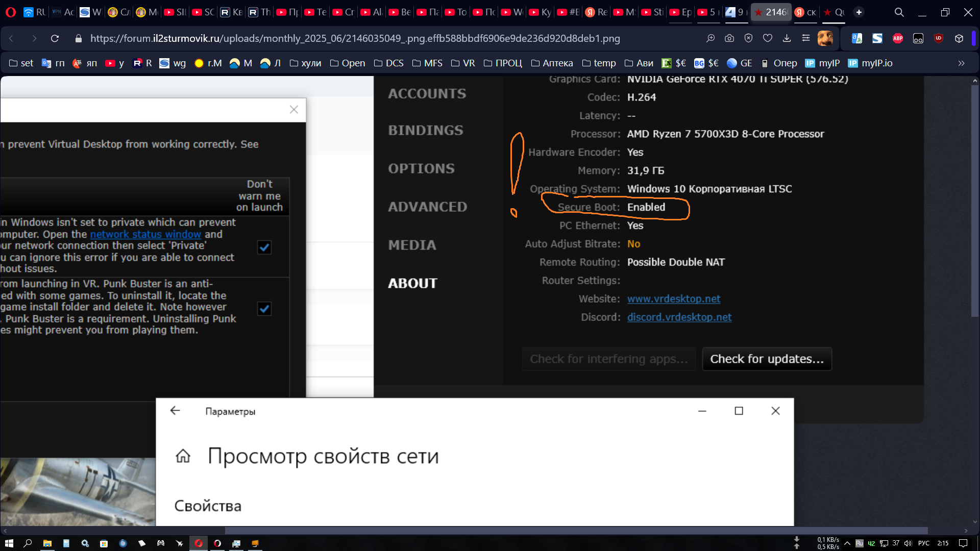The height and width of the screenshot is (551, 980).
Task: Expand the 'ПРОЦ' bookmarks folder
Action: click(x=503, y=63)
